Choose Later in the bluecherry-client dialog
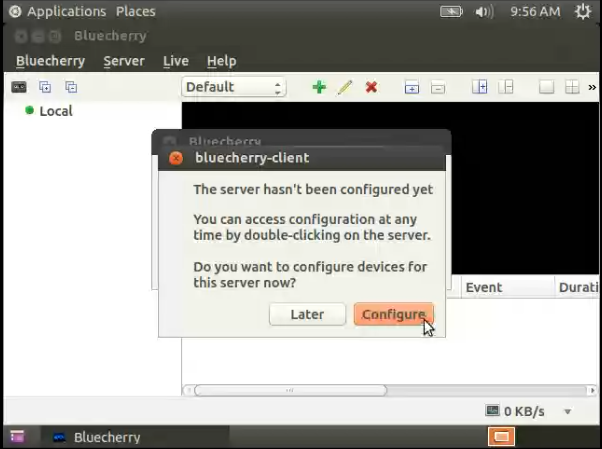Viewport: 602px width, 449px height. (307, 314)
